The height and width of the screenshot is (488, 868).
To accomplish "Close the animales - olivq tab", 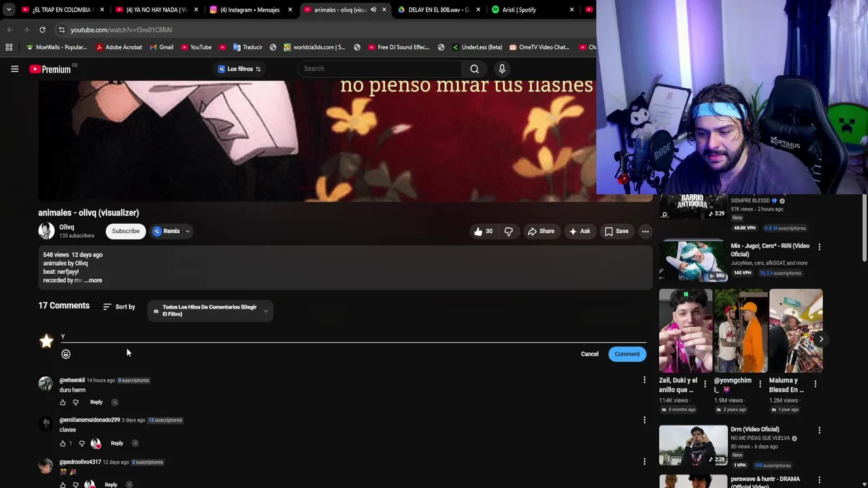I will coord(384,9).
